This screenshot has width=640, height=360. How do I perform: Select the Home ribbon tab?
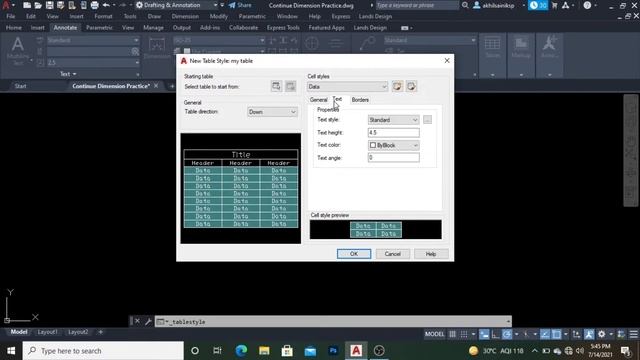pyautogui.click(x=14, y=28)
